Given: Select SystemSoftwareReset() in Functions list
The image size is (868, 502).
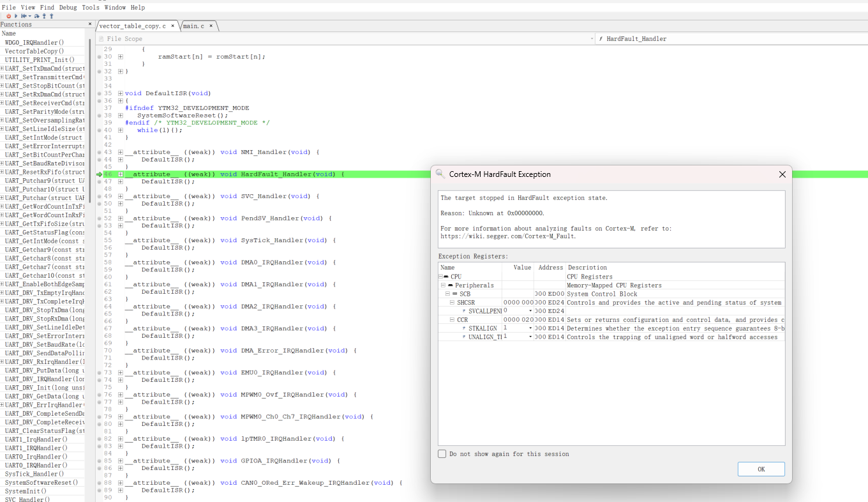Looking at the screenshot, I should pos(41,483).
